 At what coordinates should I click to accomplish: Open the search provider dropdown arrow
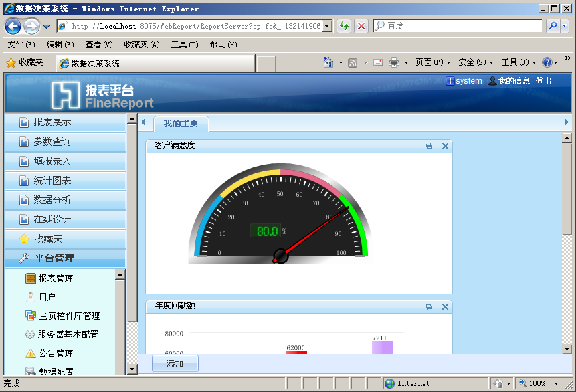pos(565,26)
